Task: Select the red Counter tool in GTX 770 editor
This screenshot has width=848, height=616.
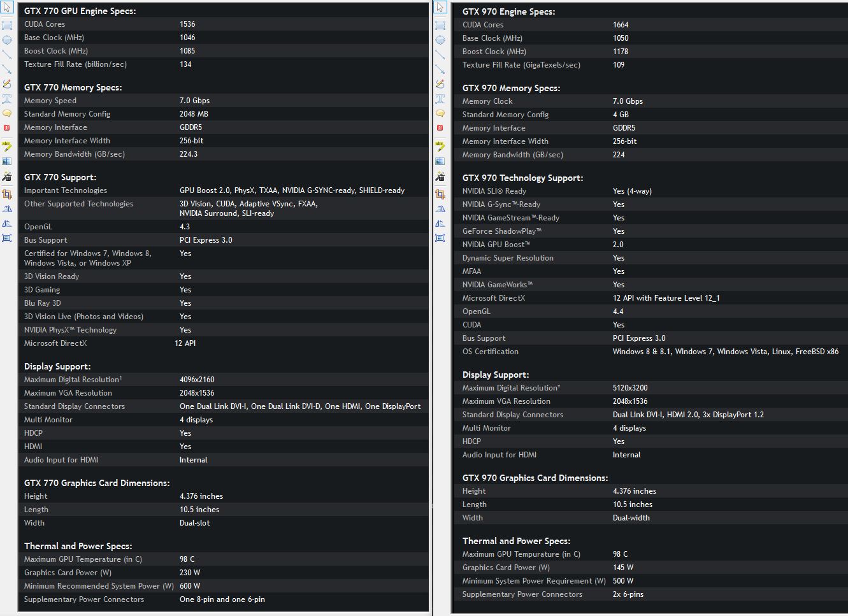Action: tap(7, 128)
